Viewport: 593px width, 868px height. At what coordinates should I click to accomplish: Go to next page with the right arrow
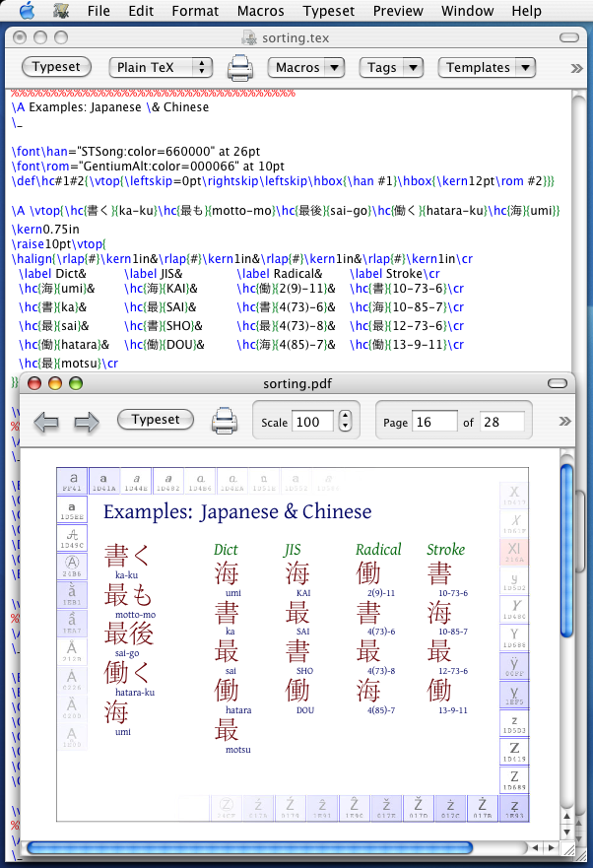[87, 422]
